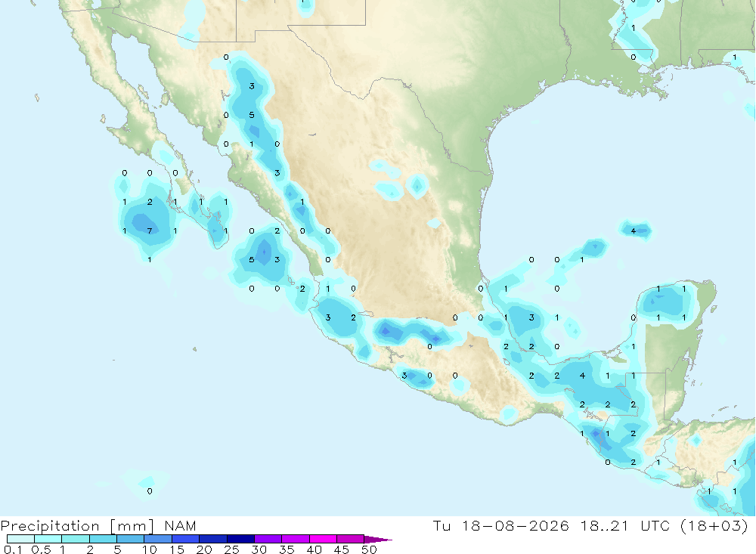Click the legend label "20"
Viewport: 756px width, 554px height.
coord(204,549)
